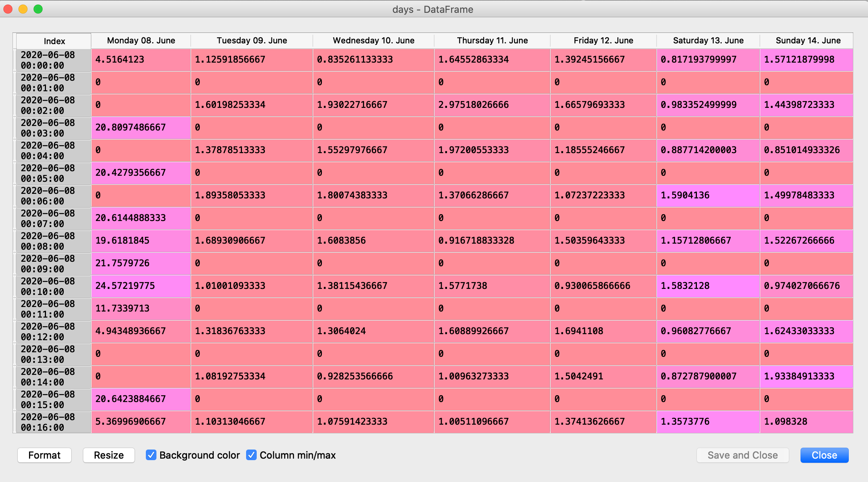Click the yellow minimize window button

(23, 9)
